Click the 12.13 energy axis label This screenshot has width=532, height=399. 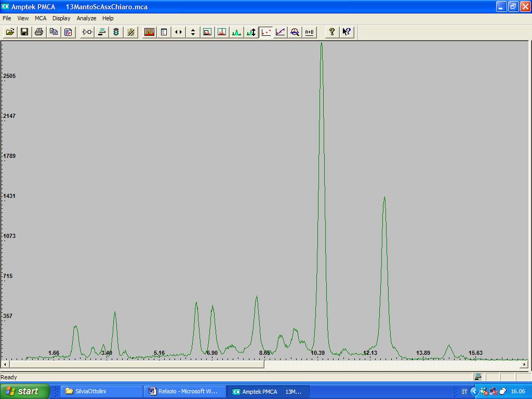click(370, 353)
